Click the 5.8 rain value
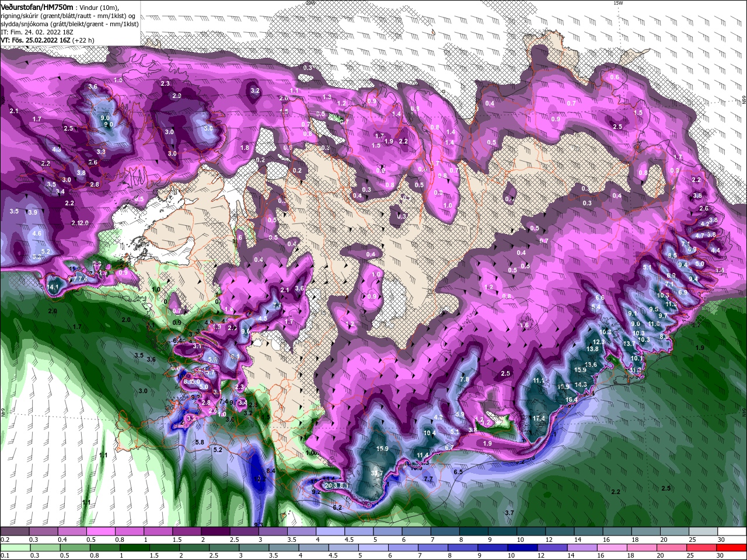747x560 pixels. click(x=200, y=442)
